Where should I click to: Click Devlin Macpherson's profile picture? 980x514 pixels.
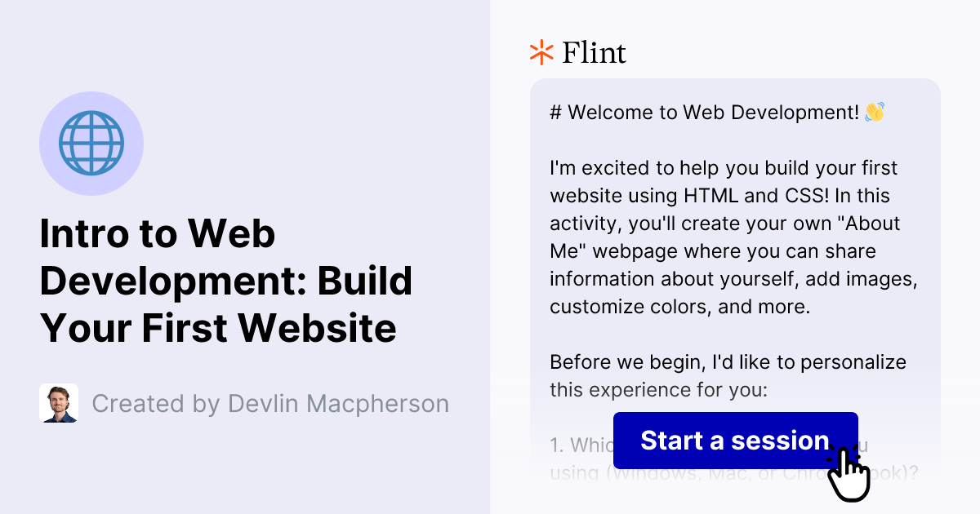(x=58, y=403)
